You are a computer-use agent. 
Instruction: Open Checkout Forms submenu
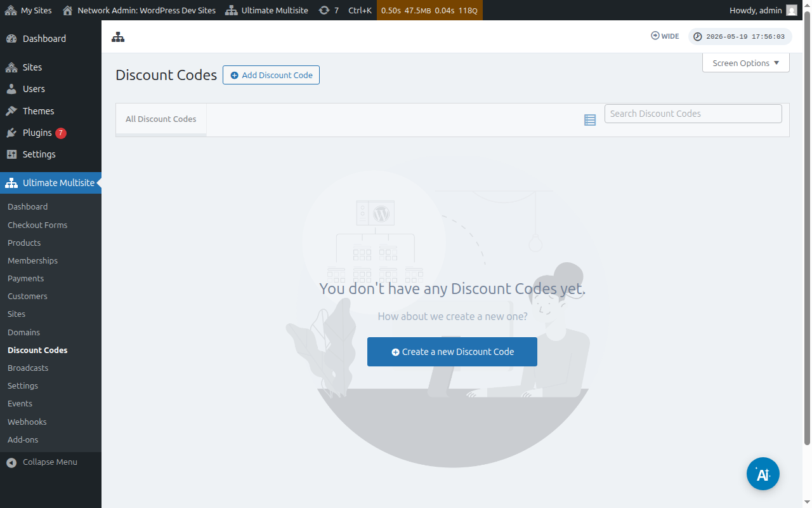pyautogui.click(x=37, y=225)
